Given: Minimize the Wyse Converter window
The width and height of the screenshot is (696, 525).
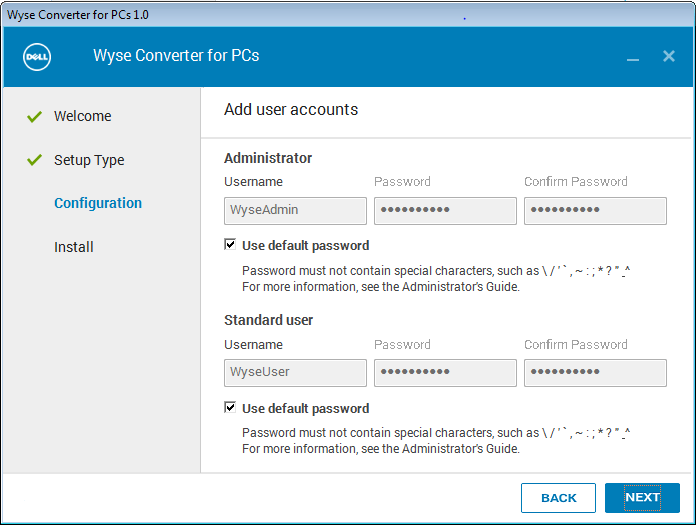Looking at the screenshot, I should click(x=633, y=58).
